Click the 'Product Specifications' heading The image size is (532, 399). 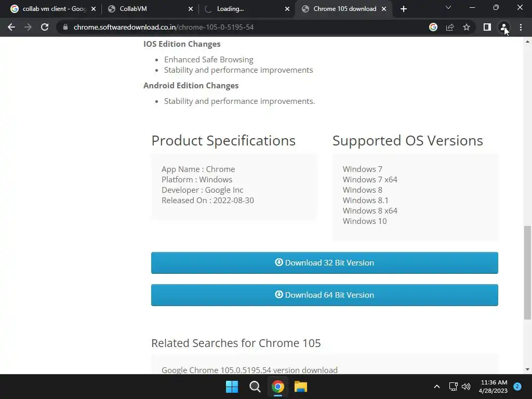223,140
